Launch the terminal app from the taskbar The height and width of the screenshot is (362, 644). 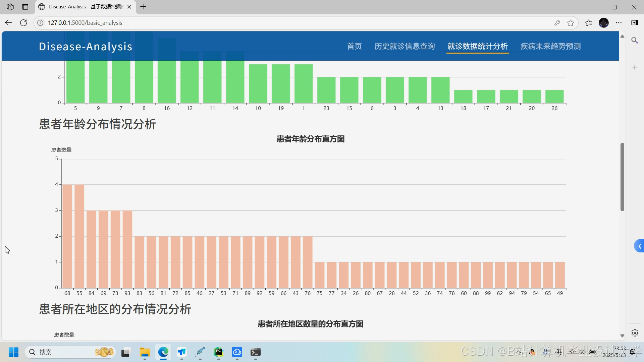(x=256, y=352)
